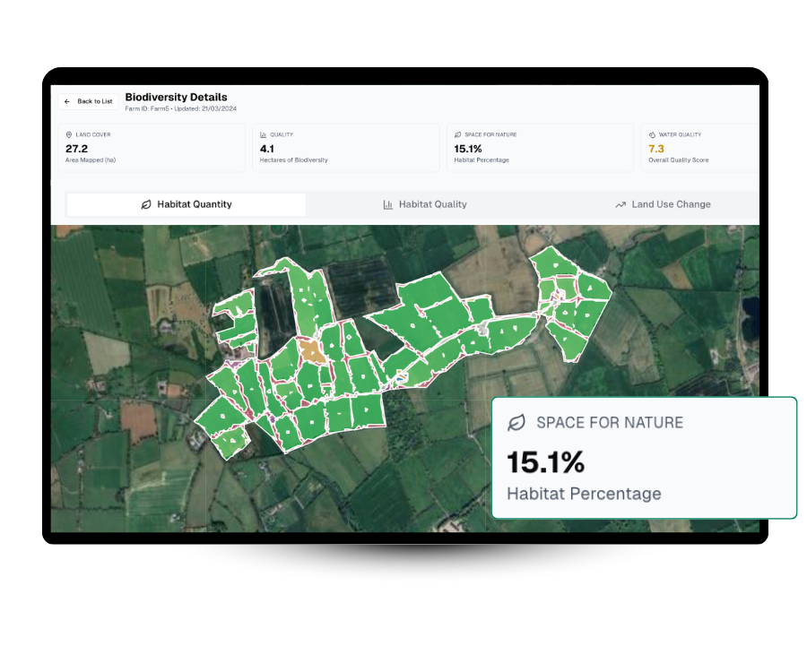Click the Biodiversity Details page title

click(176, 97)
